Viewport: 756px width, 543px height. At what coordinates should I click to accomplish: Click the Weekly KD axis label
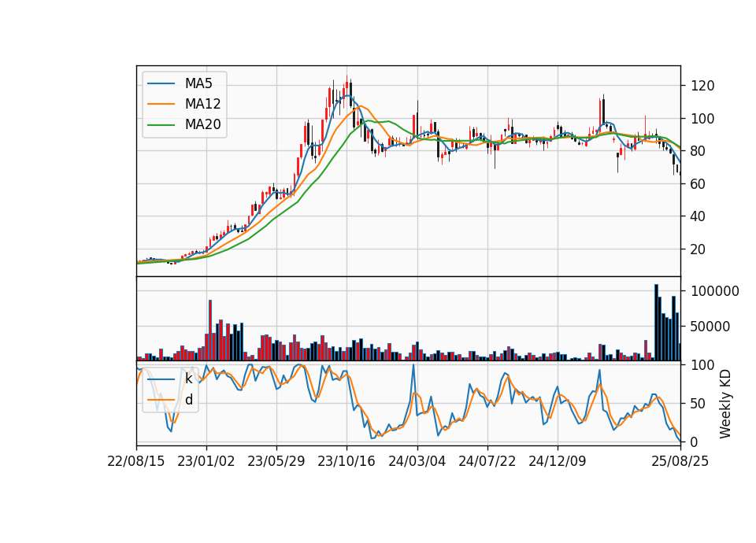pyautogui.click(x=725, y=404)
